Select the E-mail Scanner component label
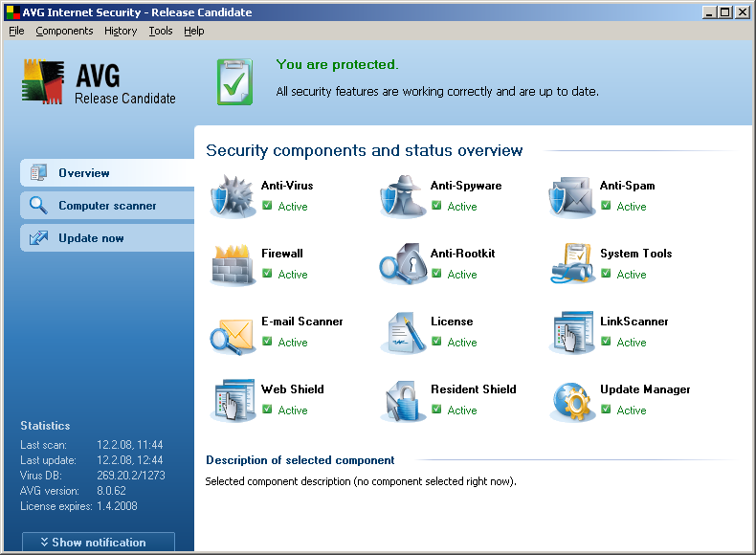756x555 pixels. pyautogui.click(x=301, y=322)
